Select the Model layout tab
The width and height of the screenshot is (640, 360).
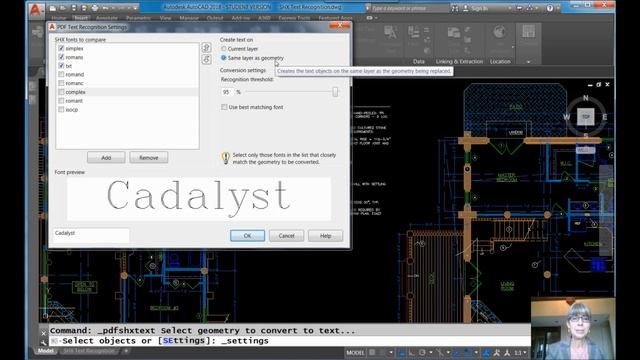(46, 351)
